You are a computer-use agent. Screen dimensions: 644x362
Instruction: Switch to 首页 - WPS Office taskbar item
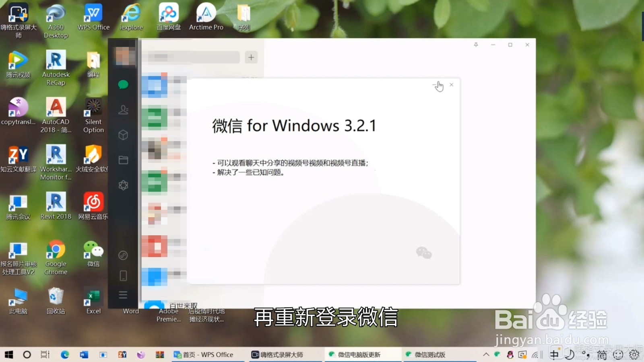pyautogui.click(x=208, y=355)
